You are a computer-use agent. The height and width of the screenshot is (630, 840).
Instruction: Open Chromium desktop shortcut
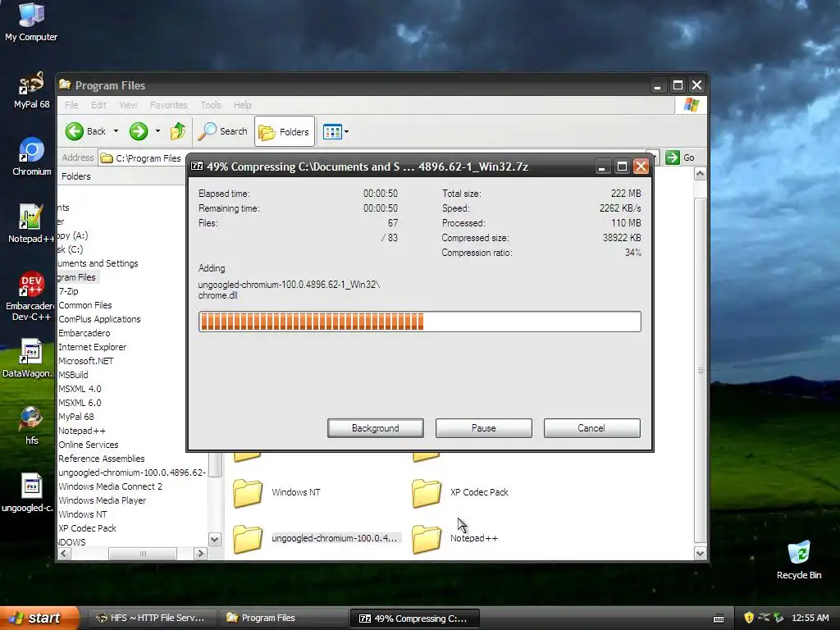32,157
